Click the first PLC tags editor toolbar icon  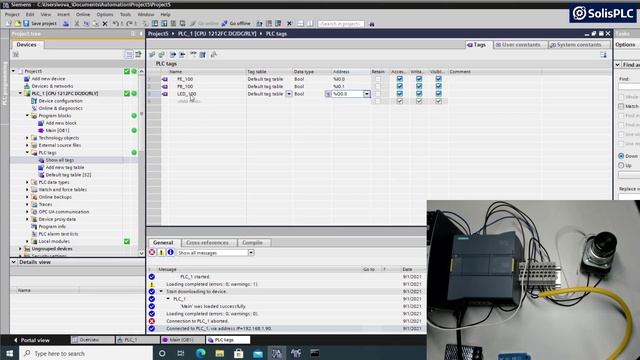(152, 54)
